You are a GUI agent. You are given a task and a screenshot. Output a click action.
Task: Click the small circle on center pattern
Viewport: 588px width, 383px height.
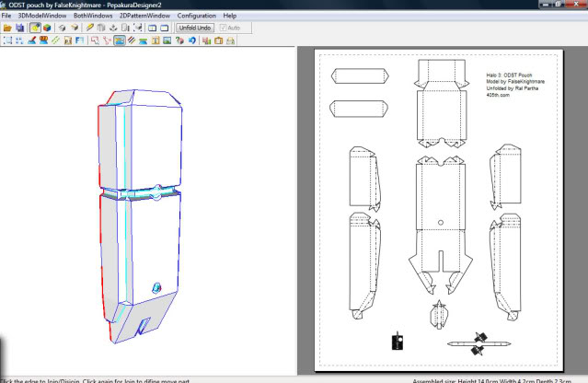(441, 223)
